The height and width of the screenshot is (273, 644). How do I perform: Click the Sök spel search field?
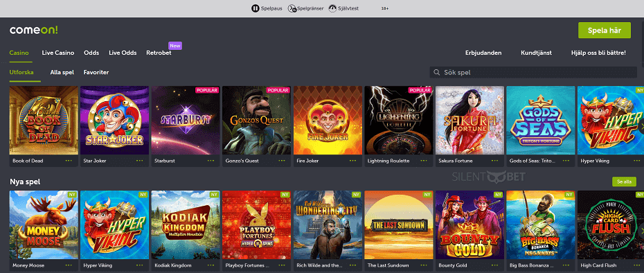coord(533,72)
